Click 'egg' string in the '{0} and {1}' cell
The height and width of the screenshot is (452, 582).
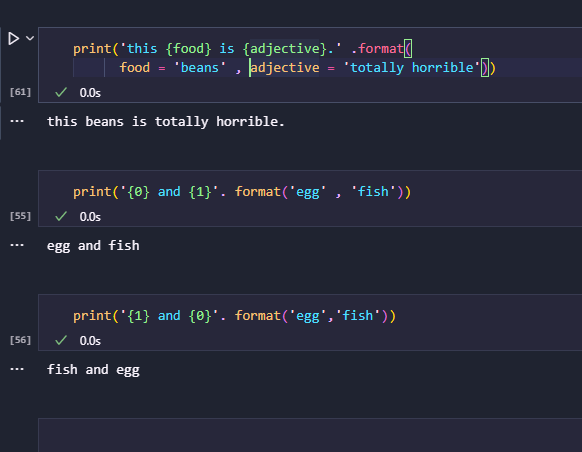[x=308, y=192]
